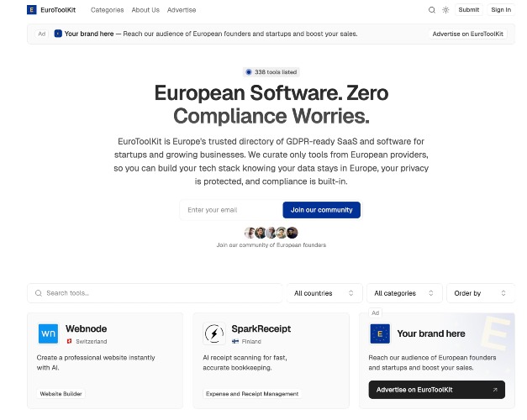Click the EuroToolKit logo icon
The width and height of the screenshot is (527, 420).
[x=31, y=10]
